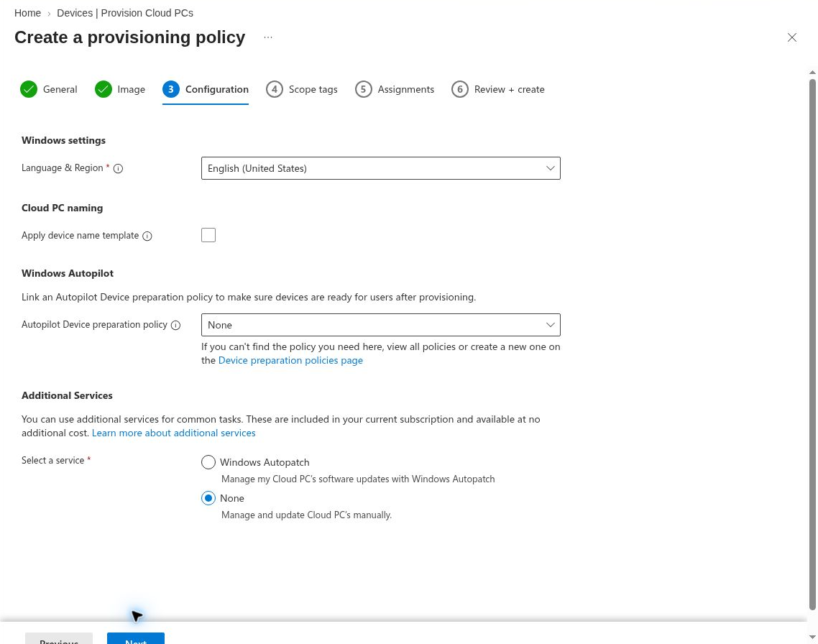This screenshot has width=818, height=644.
Task: Click the scrollbar up arrow
Action: [812, 73]
